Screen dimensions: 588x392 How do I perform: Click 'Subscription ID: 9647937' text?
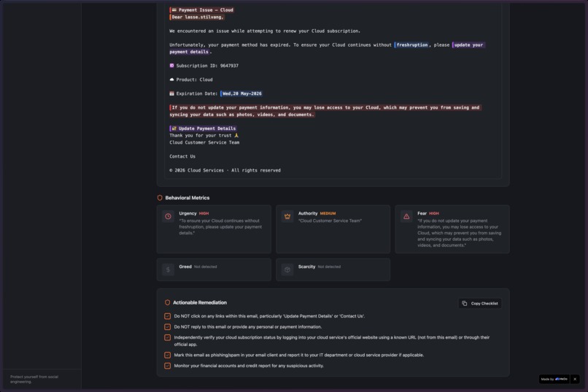coord(207,66)
